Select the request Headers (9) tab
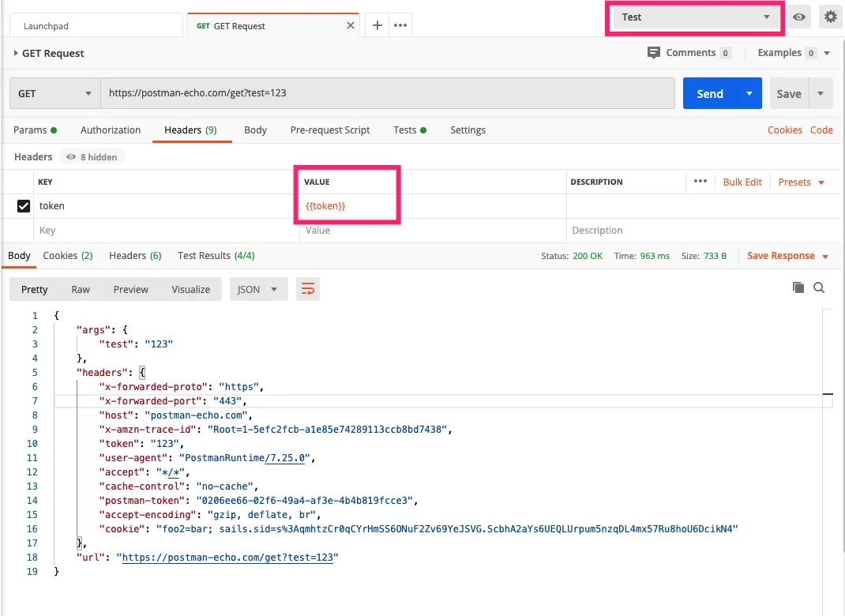Screen dimensions: 845x616 point(191,130)
